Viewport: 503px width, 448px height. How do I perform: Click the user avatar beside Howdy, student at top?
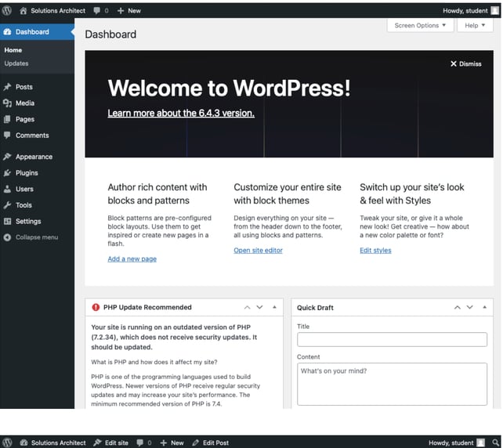495,11
